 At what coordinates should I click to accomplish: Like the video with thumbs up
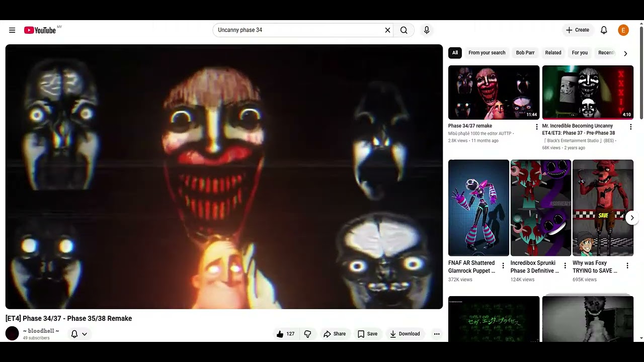click(285, 334)
